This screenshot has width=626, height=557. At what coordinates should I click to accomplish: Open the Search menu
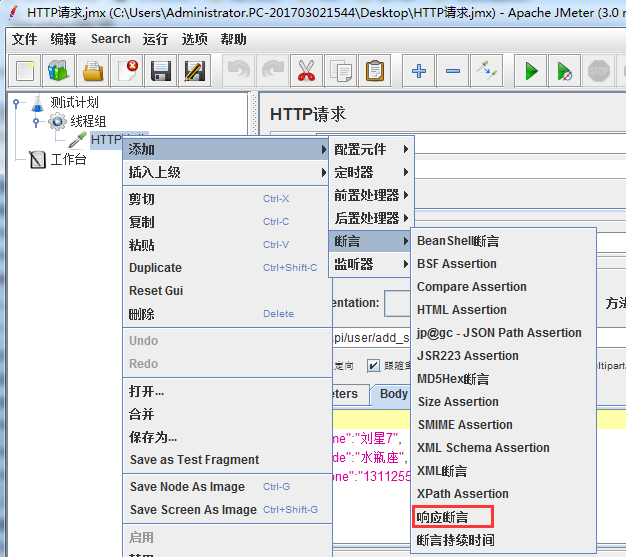point(111,39)
